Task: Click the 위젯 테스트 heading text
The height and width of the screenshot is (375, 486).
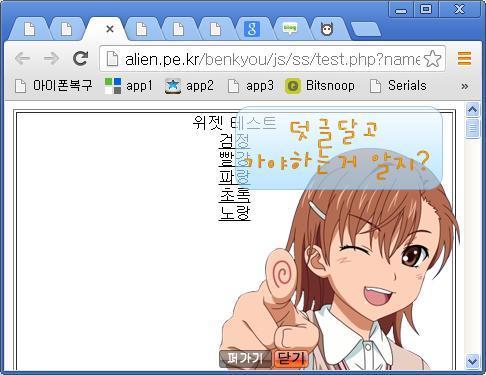Action: (x=234, y=123)
